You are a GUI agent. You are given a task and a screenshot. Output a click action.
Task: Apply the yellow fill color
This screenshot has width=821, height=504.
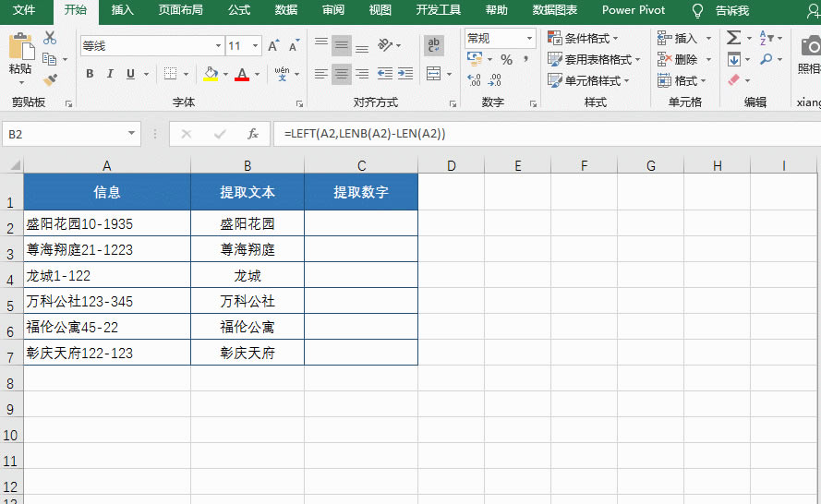coord(210,74)
